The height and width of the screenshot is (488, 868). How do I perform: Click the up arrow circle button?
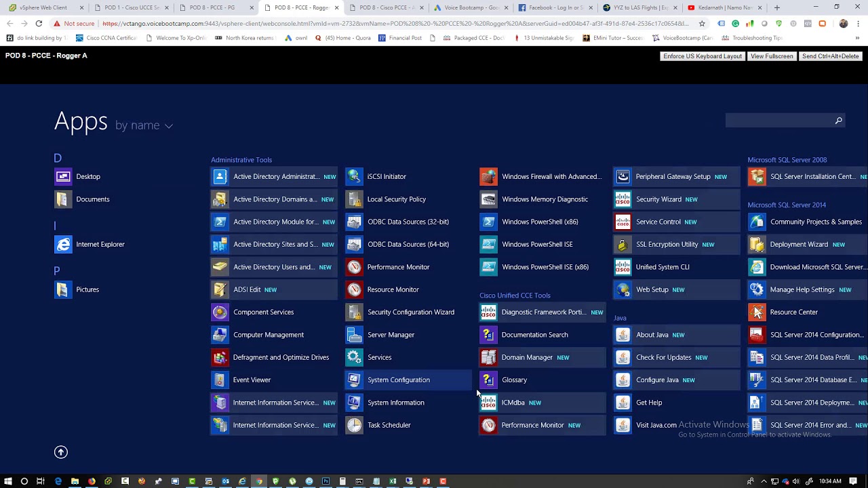pyautogui.click(x=61, y=452)
